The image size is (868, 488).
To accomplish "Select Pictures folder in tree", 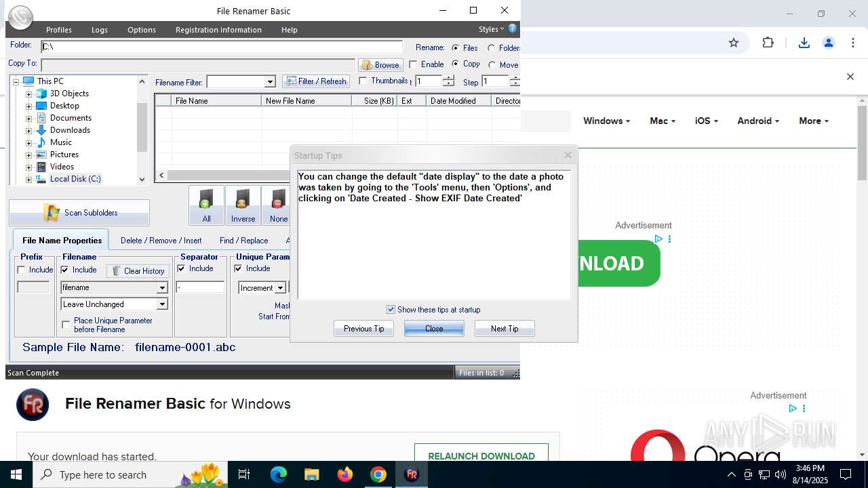I will (x=64, y=155).
